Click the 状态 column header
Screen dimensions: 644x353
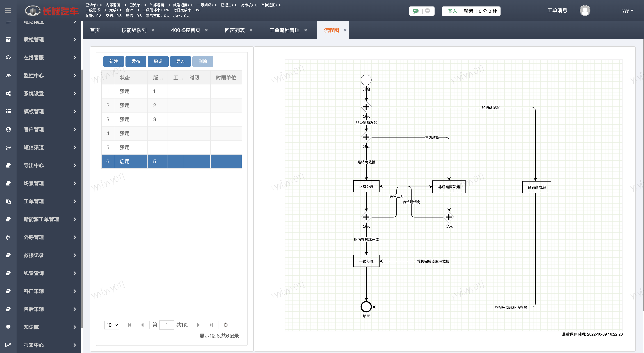tap(131, 78)
